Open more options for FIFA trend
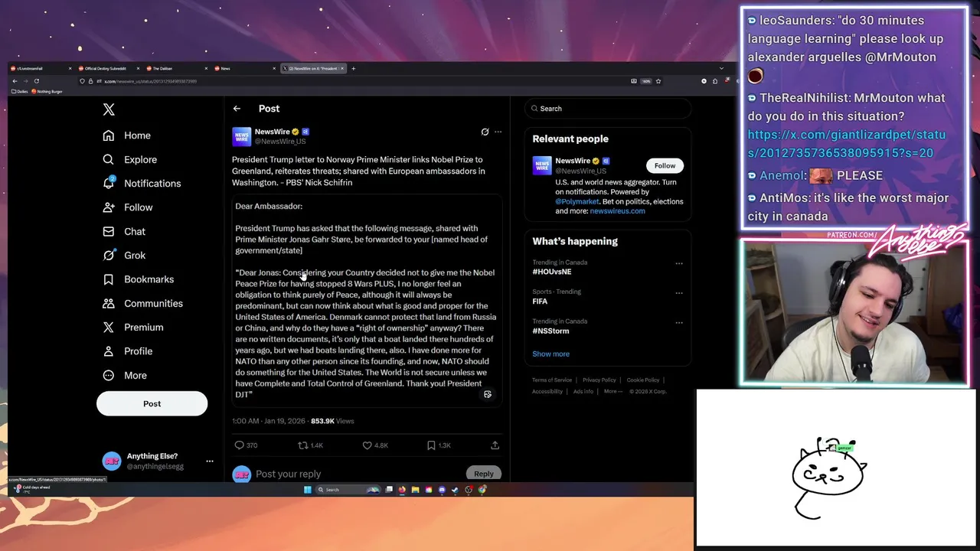 678,292
